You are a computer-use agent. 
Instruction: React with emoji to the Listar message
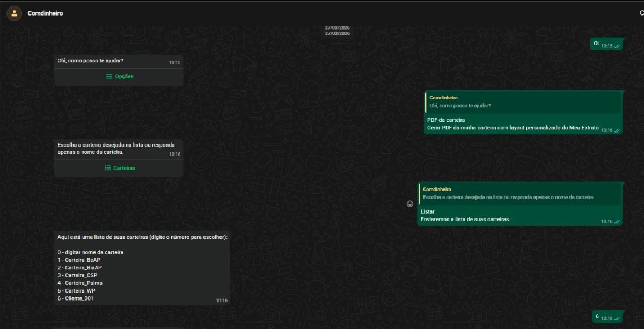coord(410,204)
